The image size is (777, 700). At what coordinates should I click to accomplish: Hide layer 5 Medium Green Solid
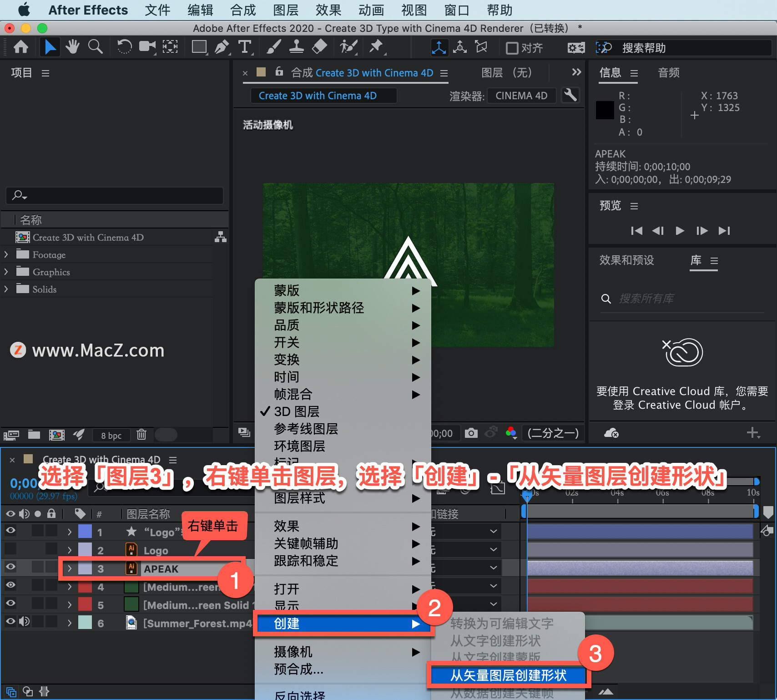point(10,603)
